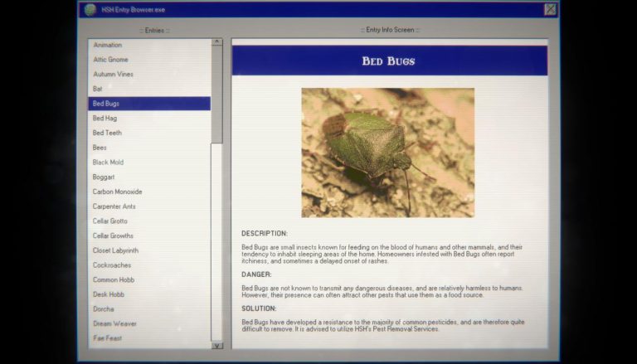Select the highlighted Bed Bugs entry
Viewport: 637px width, 364px height.
[x=106, y=104]
